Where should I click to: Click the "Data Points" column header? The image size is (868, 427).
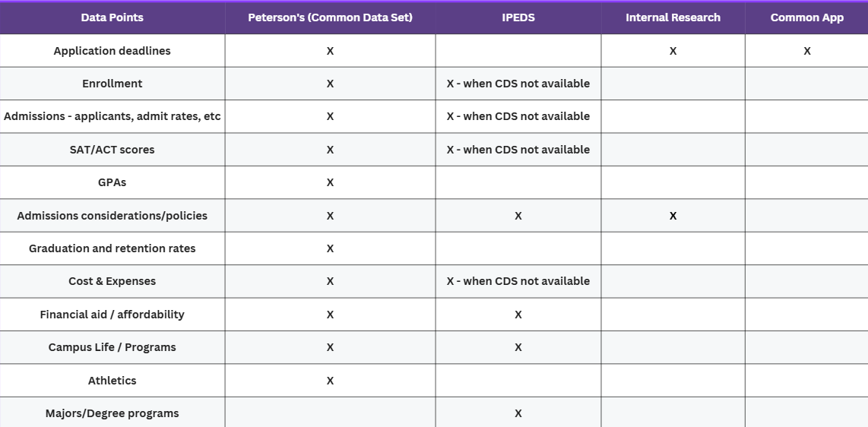tap(112, 17)
